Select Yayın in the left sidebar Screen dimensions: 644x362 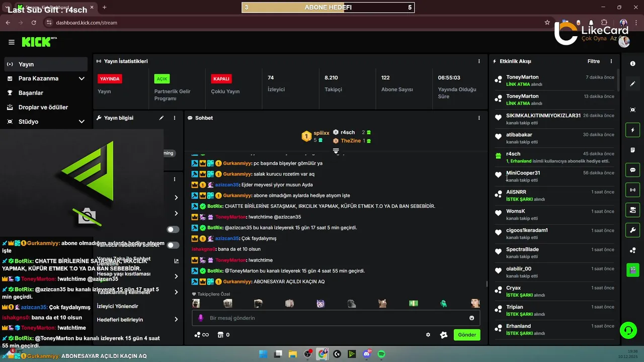pos(46,64)
